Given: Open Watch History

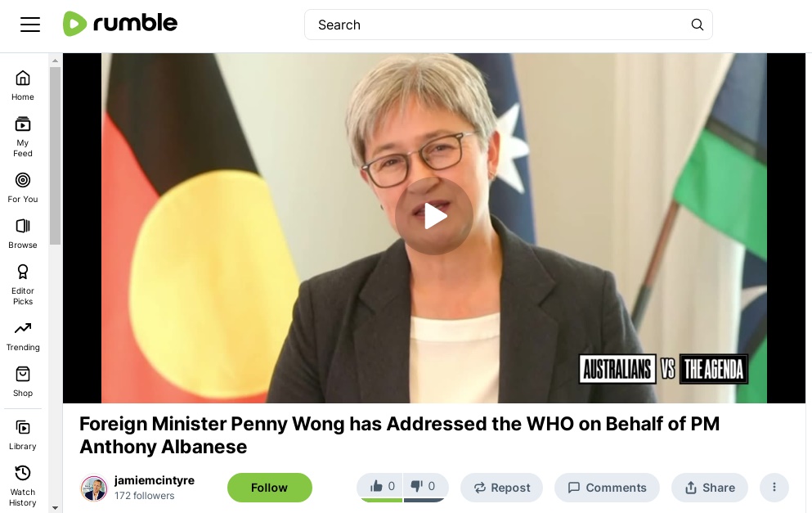Looking at the screenshot, I should click(x=23, y=486).
